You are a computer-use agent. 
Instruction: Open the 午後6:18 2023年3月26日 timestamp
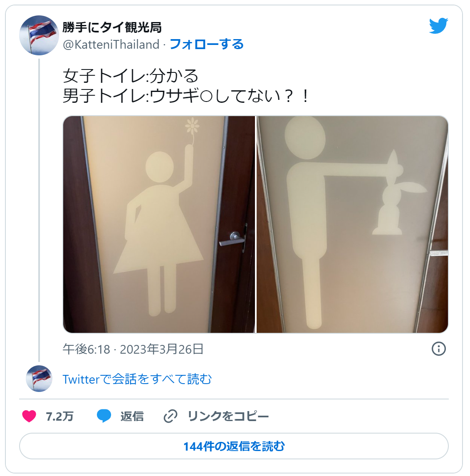133,349
